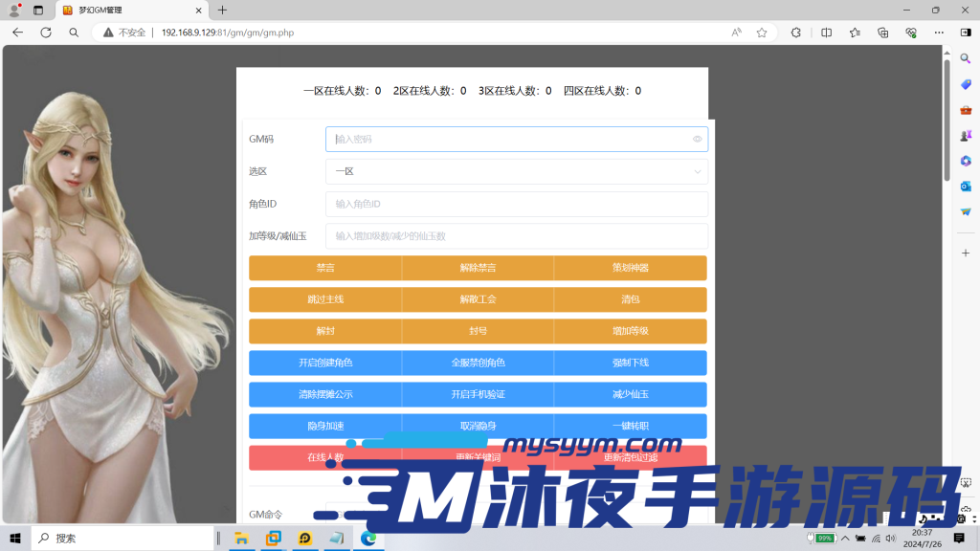980x551 pixels.
Task: Click 清包 to clear inventory
Action: point(629,299)
